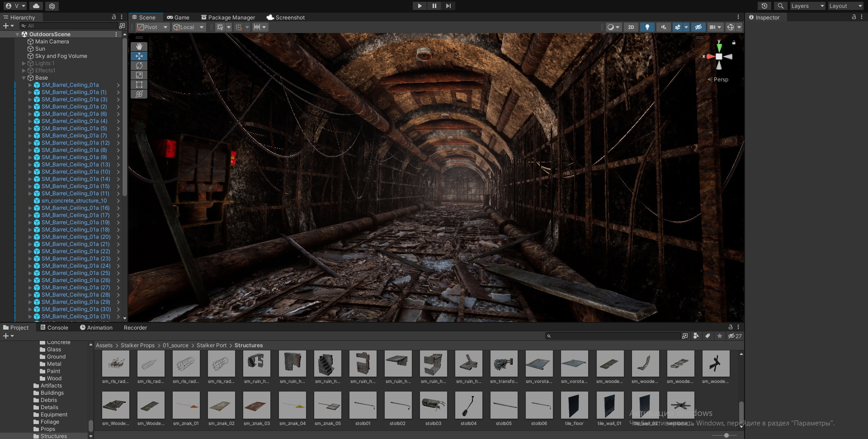Toggle scene visibility hidden-eye button
868x439 pixels.
[698, 27]
